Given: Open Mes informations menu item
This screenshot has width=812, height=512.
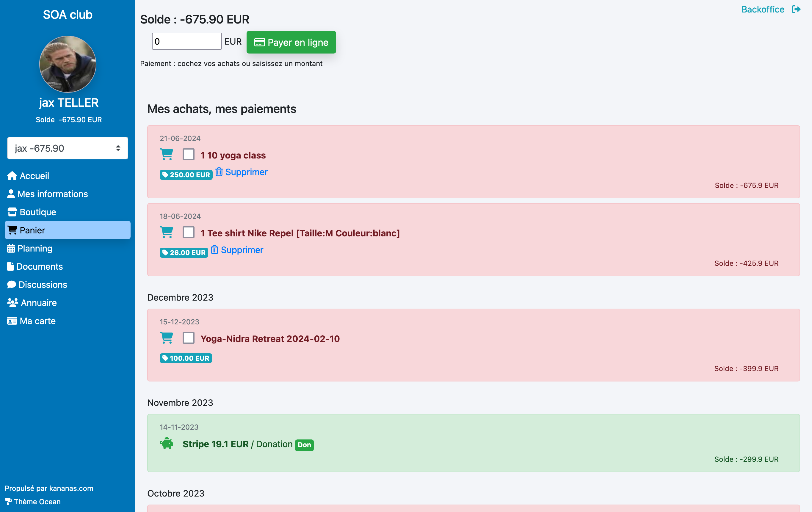Looking at the screenshot, I should pos(68,194).
